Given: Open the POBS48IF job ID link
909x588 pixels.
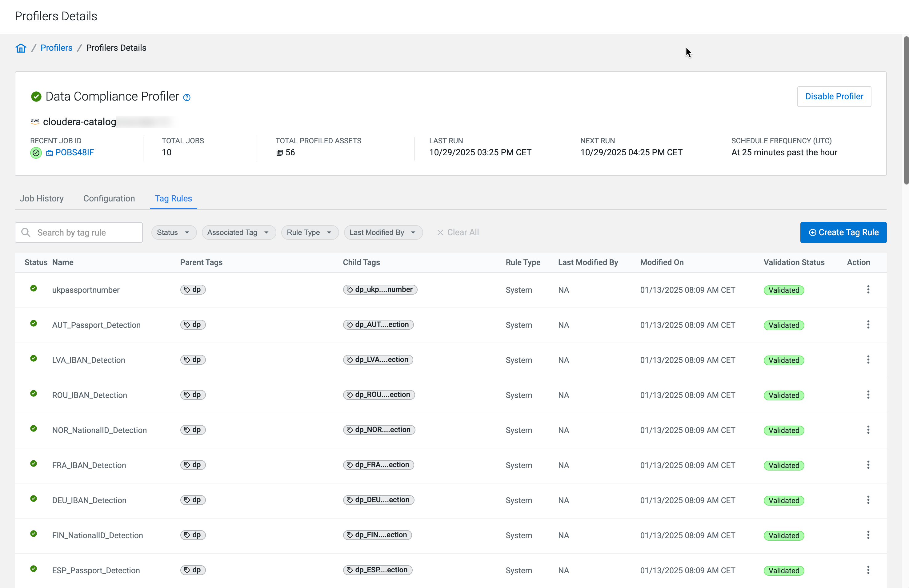Looking at the screenshot, I should [x=74, y=153].
